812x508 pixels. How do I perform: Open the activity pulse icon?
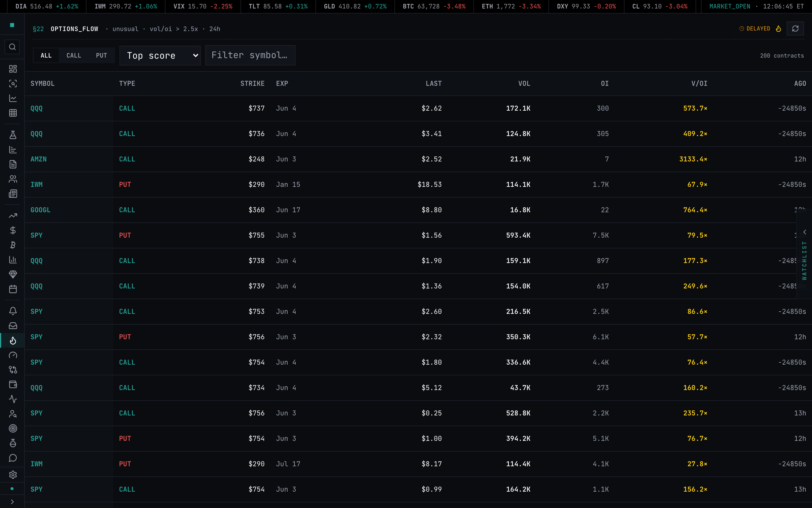[13, 399]
